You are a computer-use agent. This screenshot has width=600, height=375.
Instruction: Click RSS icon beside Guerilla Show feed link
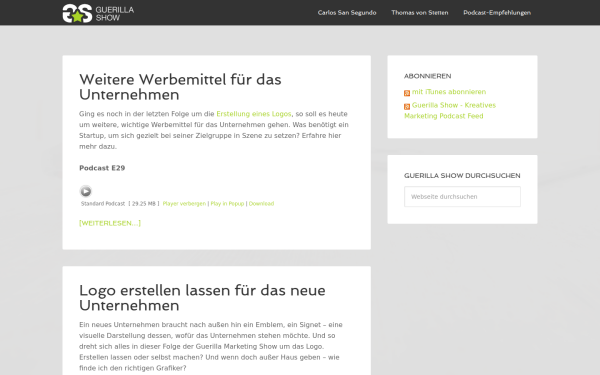click(407, 106)
